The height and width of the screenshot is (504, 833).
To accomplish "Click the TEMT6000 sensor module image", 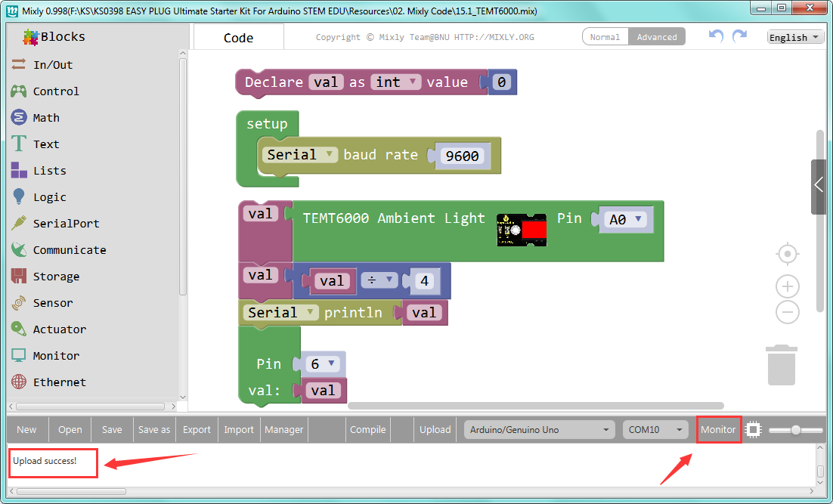I will point(522,230).
